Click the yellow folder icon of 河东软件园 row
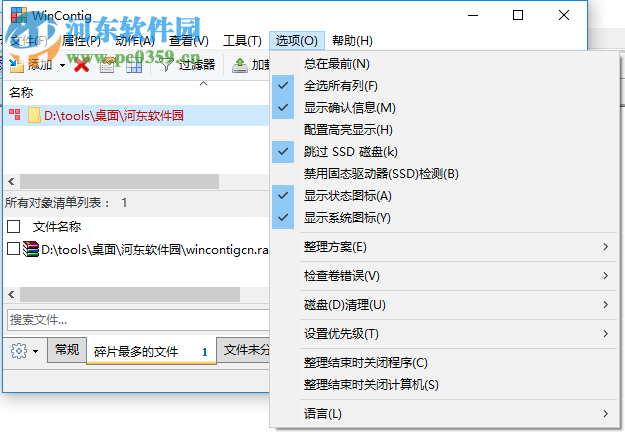 coord(34,115)
